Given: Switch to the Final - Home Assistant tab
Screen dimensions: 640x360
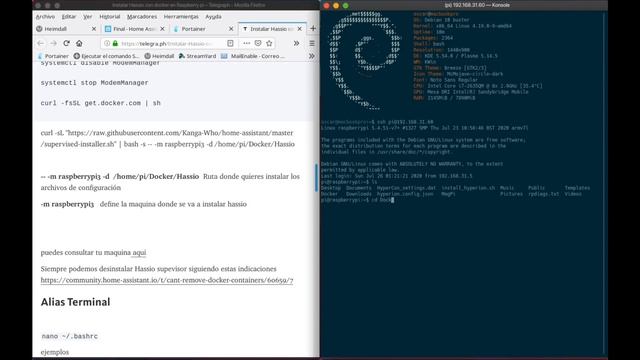Looking at the screenshot, I should (135, 29).
